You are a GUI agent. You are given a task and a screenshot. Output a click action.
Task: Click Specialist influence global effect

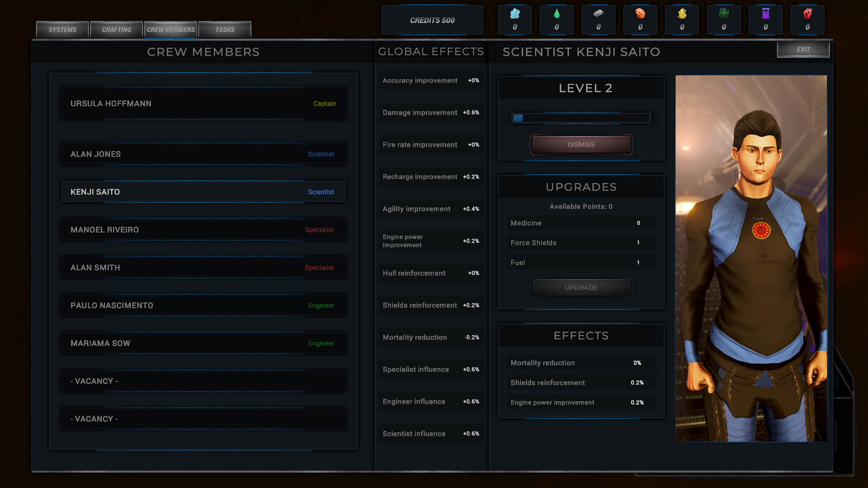pyautogui.click(x=431, y=369)
